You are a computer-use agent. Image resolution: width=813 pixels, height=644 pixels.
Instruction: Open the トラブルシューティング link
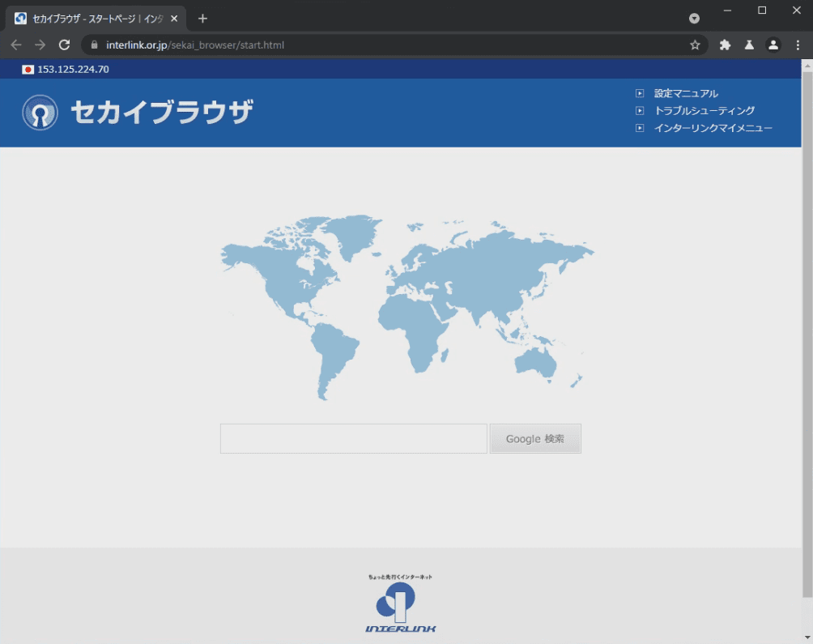pos(704,110)
